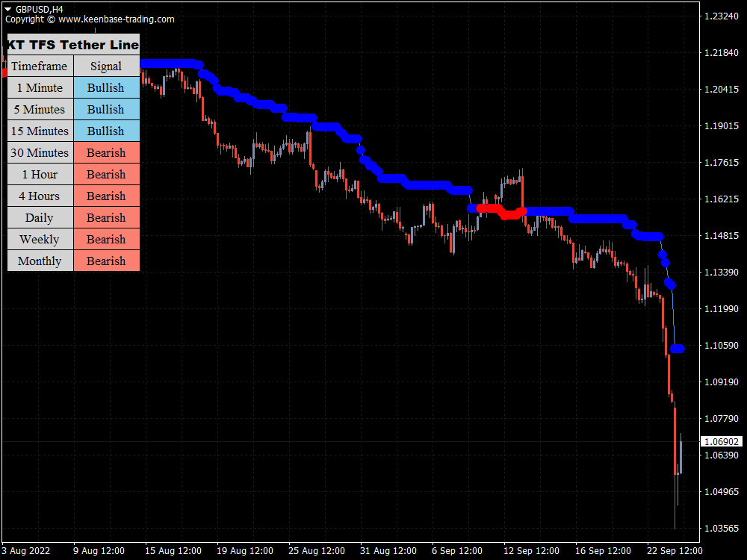Image resolution: width=747 pixels, height=560 pixels.
Task: Click the 1.21840 price axis label
Action: pyautogui.click(x=722, y=53)
